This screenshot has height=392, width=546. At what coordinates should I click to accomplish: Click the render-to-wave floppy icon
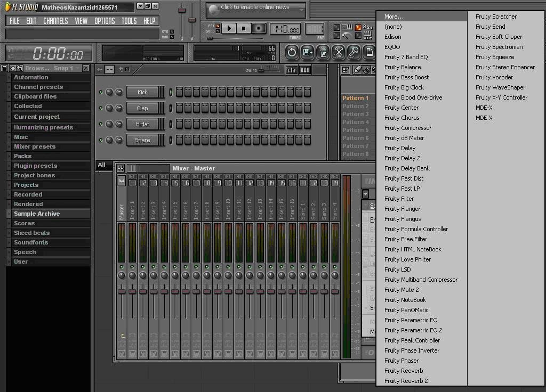(x=323, y=53)
